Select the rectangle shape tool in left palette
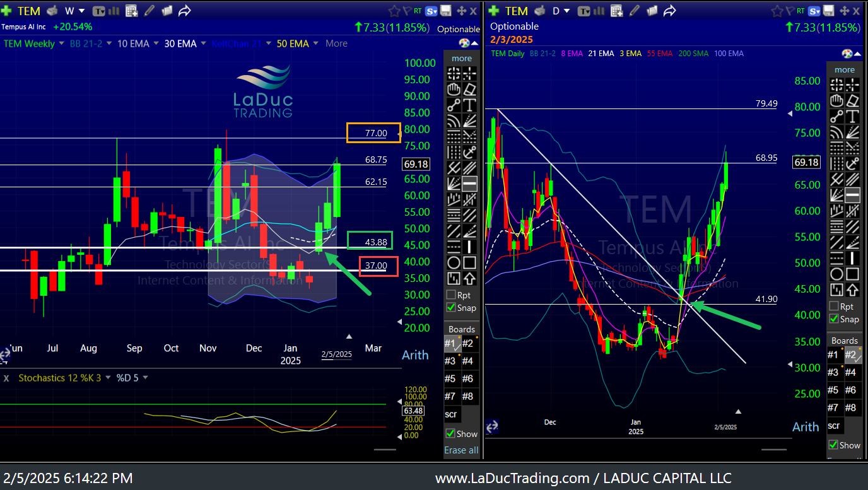Viewport: 868px width, 490px height. coord(469,262)
